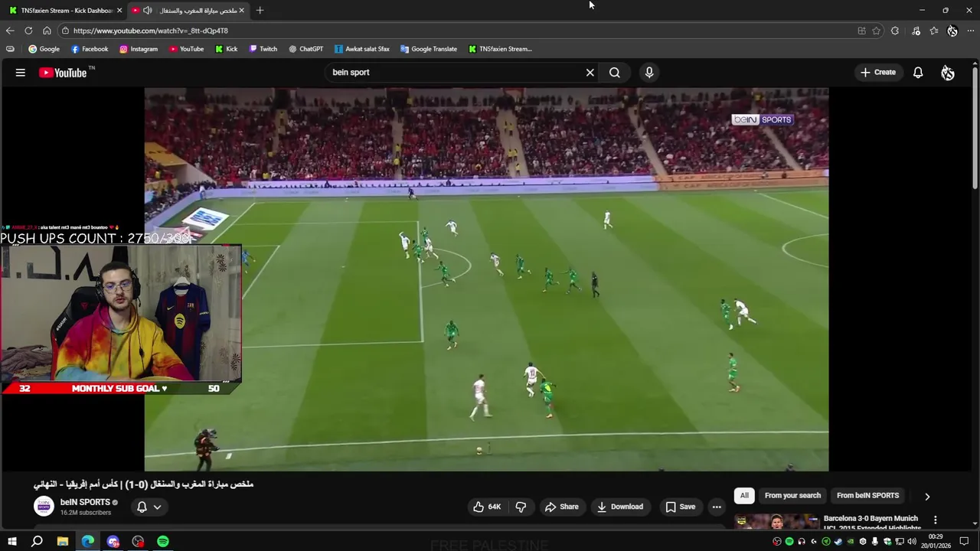Clear the search text with the X

click(x=590, y=73)
